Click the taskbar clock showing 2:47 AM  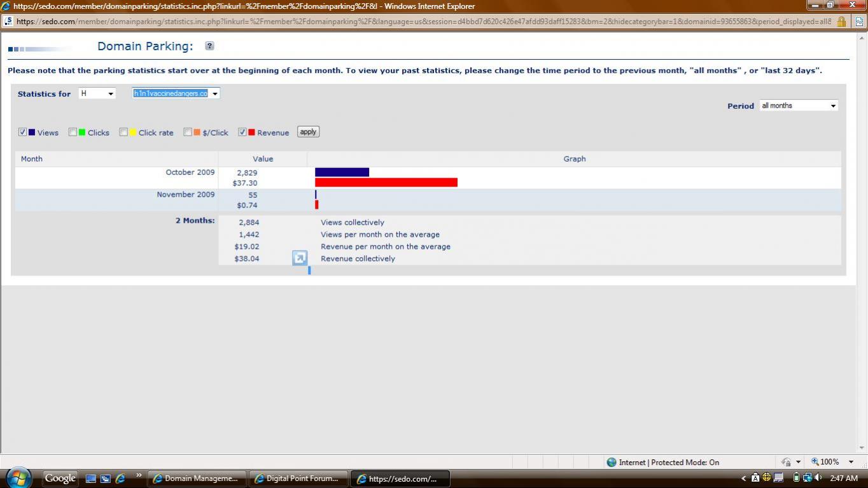pos(844,478)
